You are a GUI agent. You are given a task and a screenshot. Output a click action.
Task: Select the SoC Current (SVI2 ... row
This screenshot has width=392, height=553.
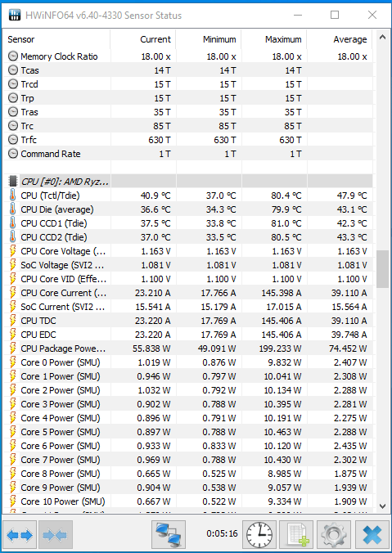187,307
